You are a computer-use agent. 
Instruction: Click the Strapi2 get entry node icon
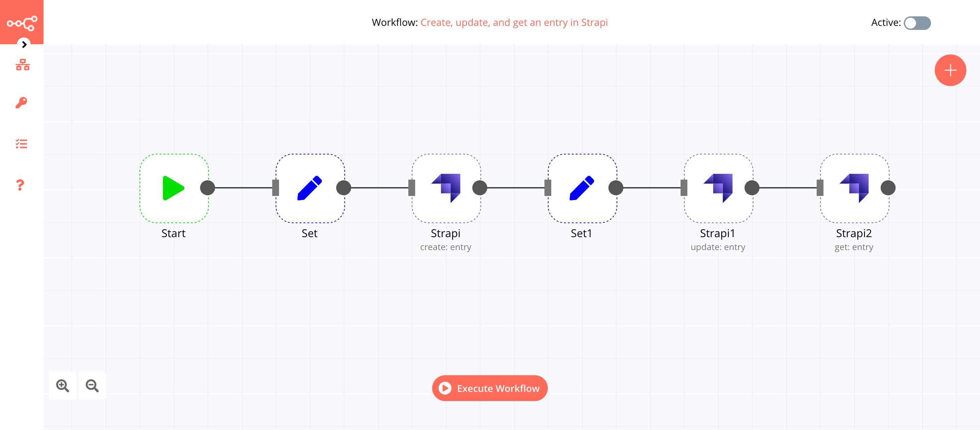pyautogui.click(x=852, y=187)
